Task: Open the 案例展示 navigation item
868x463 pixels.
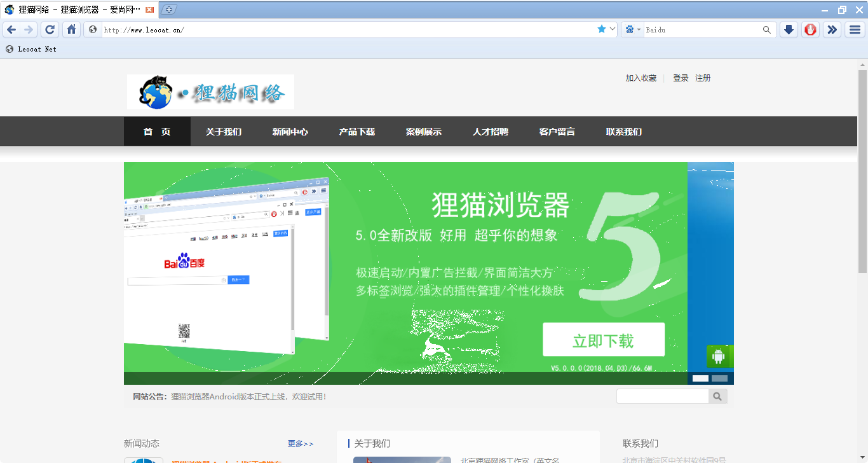Action: tap(424, 132)
